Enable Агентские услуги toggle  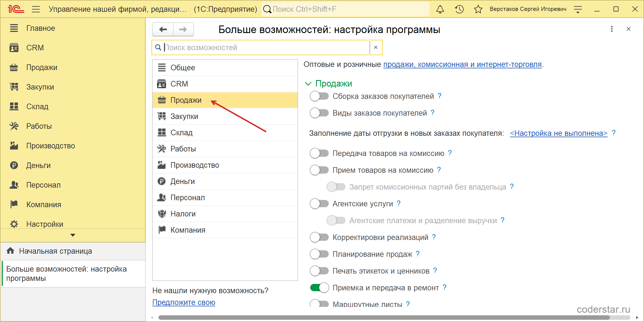pos(319,204)
